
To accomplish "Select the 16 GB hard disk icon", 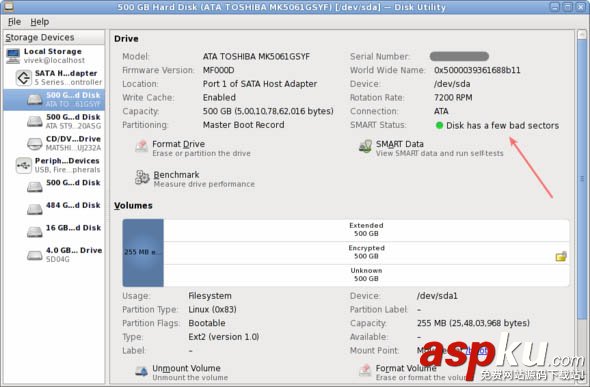I will tap(35, 232).
